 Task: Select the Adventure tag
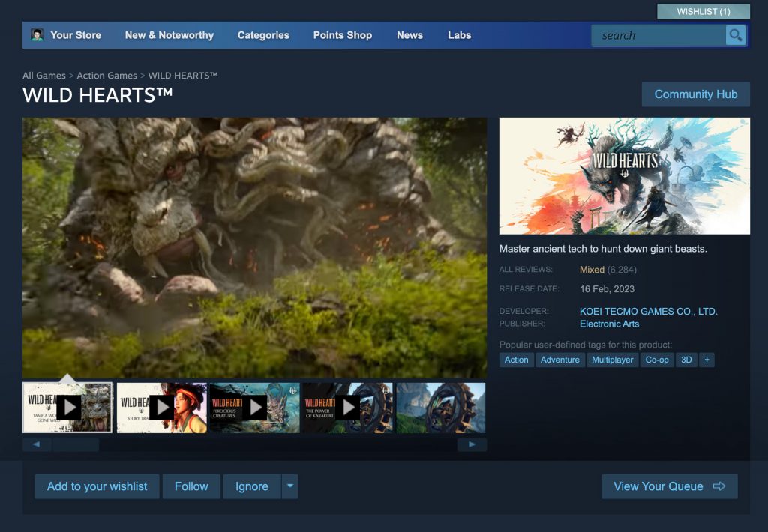(x=559, y=360)
